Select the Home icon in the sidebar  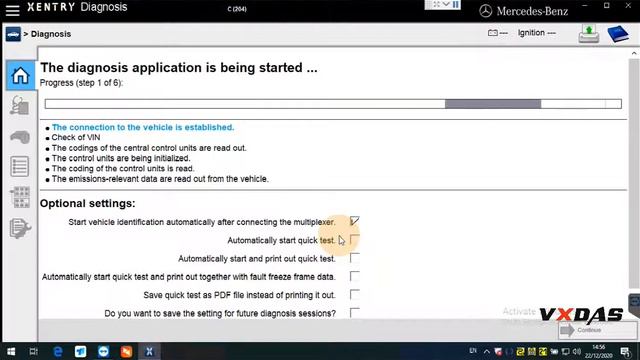[20, 76]
